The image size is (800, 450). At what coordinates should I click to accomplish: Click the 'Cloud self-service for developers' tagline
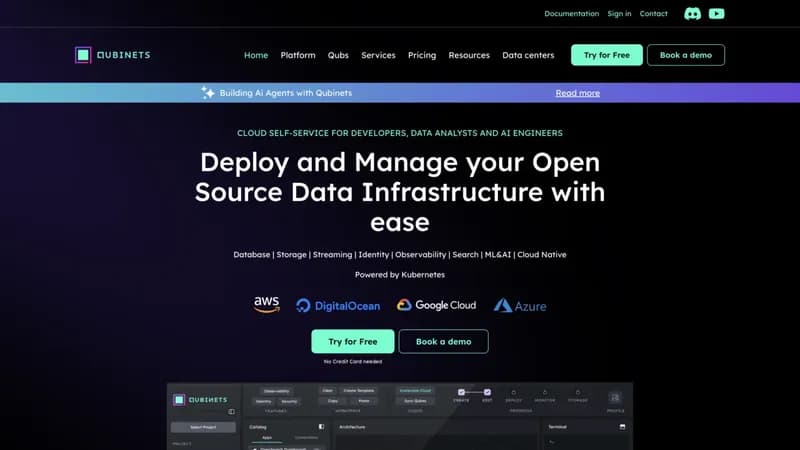click(399, 133)
